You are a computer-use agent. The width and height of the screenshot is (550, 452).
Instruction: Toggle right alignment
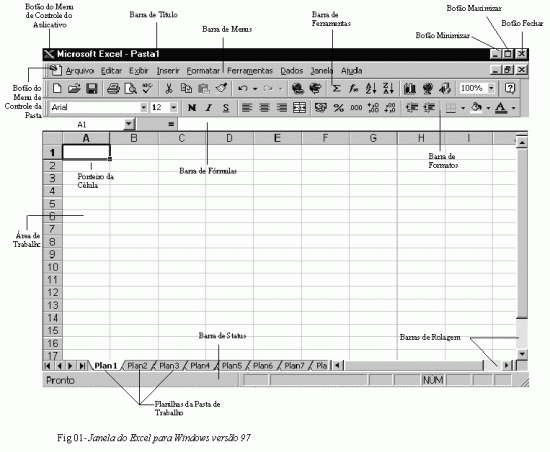(282, 108)
